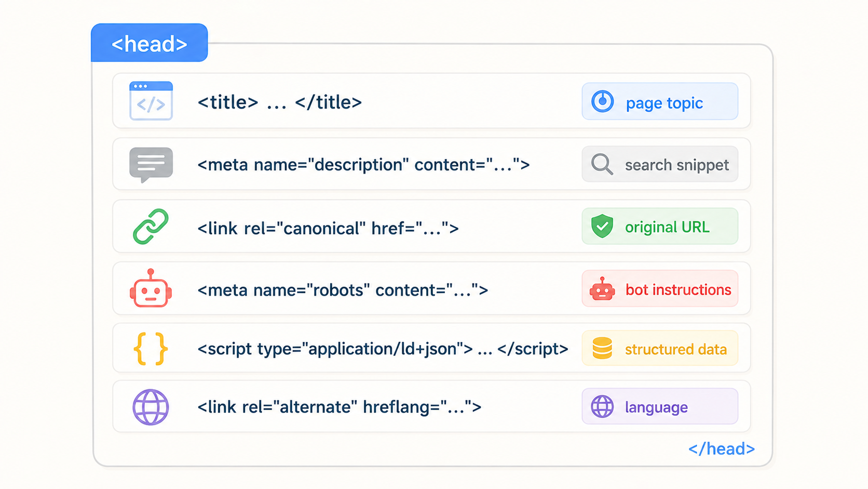Click the magnifying glass in search snippet badge
This screenshot has width=868, height=489.
[x=602, y=164]
